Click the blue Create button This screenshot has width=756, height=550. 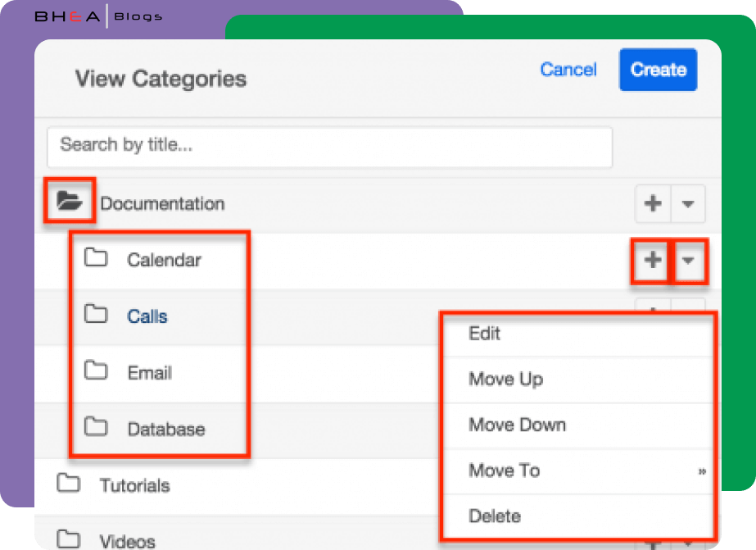pyautogui.click(x=659, y=70)
